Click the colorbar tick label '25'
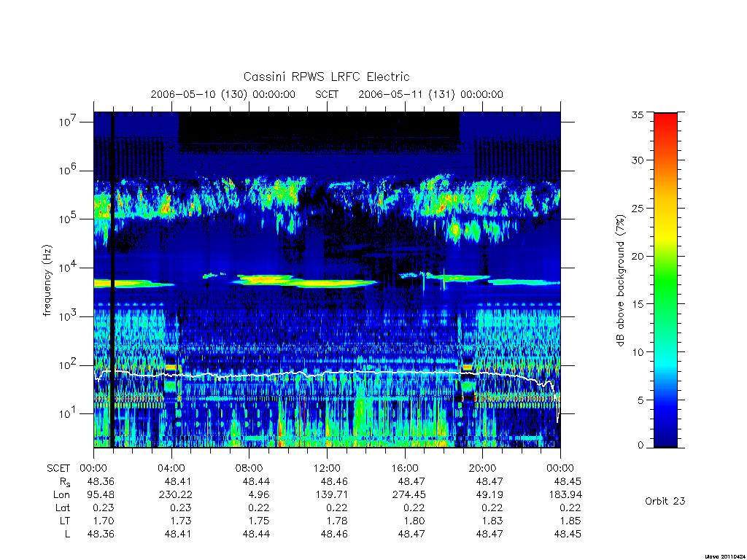Viewport: 747px width, 560px height. tap(637, 208)
